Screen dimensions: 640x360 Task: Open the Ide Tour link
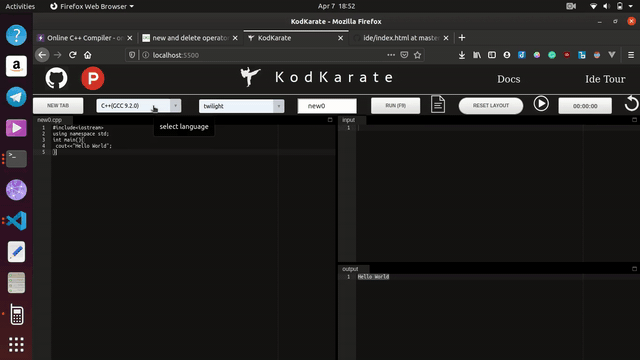pos(605,79)
